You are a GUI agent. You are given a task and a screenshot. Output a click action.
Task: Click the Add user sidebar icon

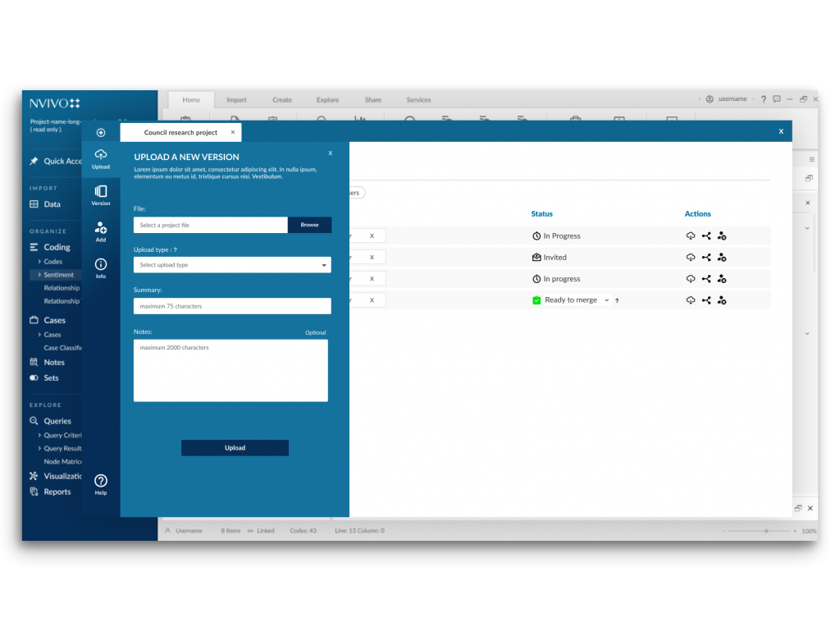[101, 231]
